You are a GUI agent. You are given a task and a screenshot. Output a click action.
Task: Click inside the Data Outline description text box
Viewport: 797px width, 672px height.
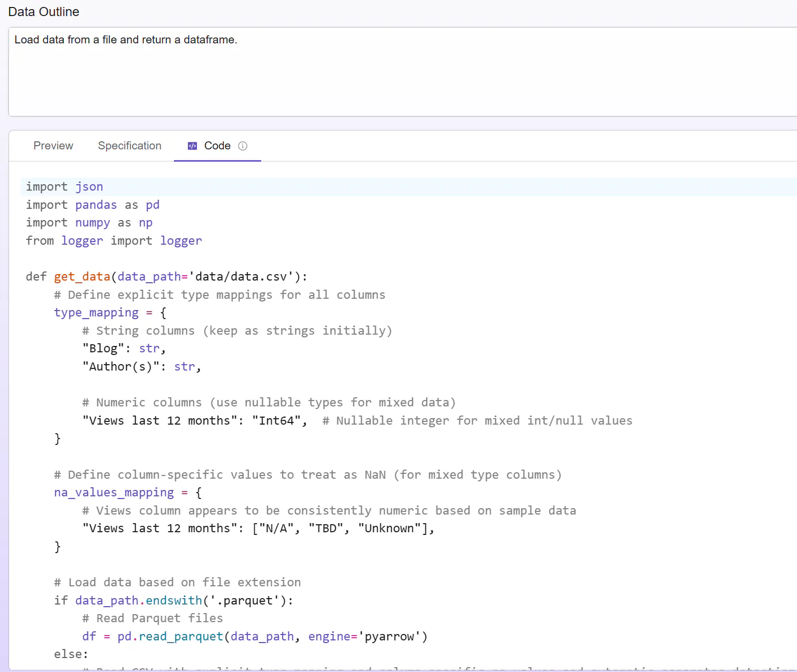point(403,72)
